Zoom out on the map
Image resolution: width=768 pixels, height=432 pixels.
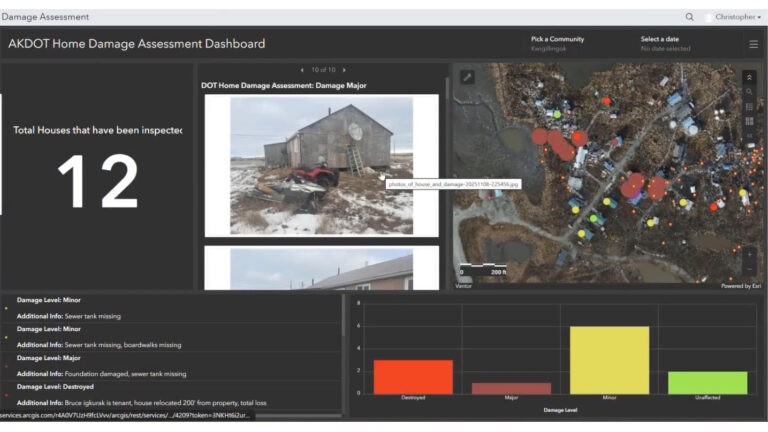pos(749,269)
